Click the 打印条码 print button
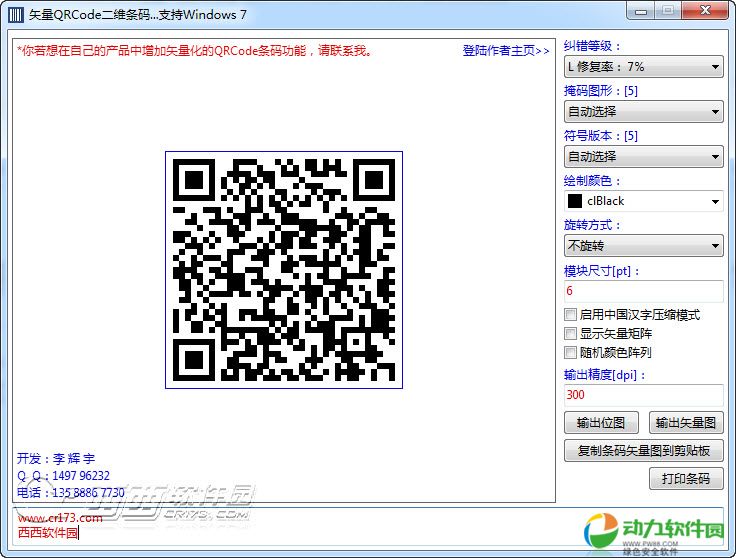Image resolution: width=736 pixels, height=558 pixels. tap(685, 479)
